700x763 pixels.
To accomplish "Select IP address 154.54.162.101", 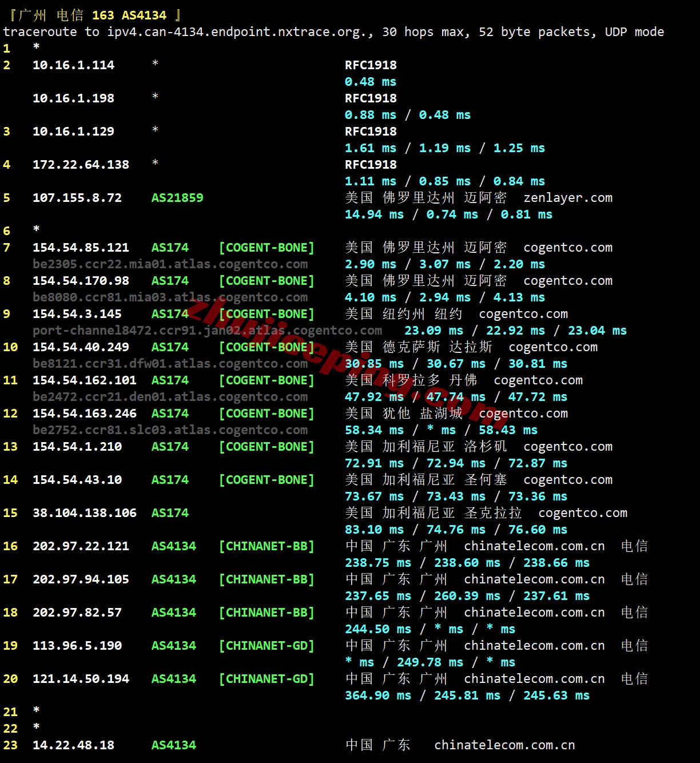I will point(85,380).
